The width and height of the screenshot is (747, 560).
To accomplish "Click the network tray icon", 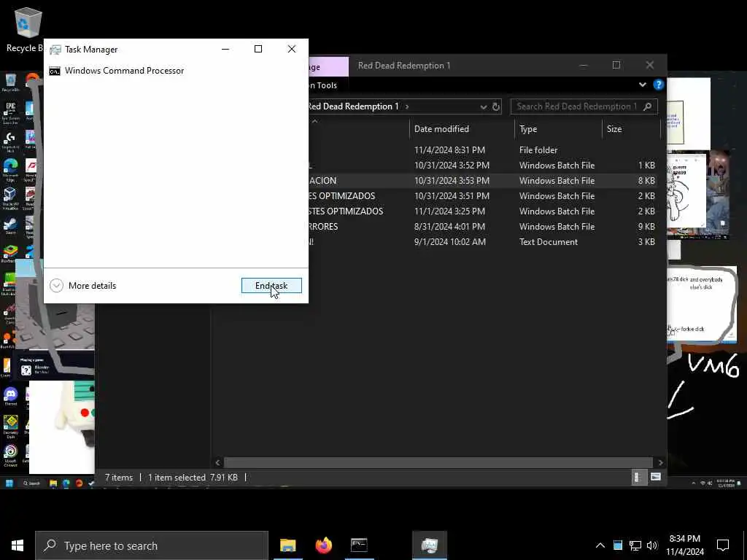I will pyautogui.click(x=635, y=545).
